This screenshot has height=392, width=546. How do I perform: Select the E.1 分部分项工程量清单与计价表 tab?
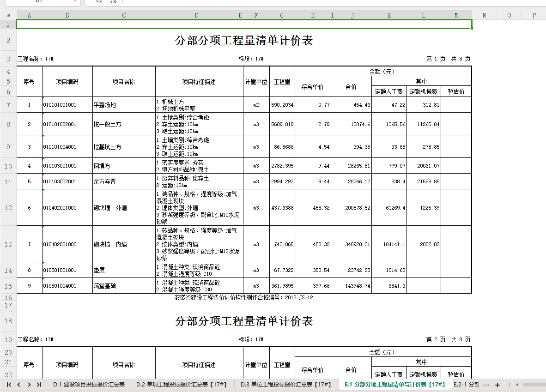[x=395, y=384]
